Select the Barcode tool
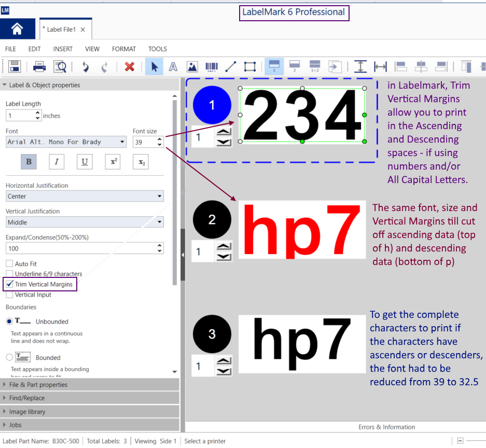 (212, 66)
